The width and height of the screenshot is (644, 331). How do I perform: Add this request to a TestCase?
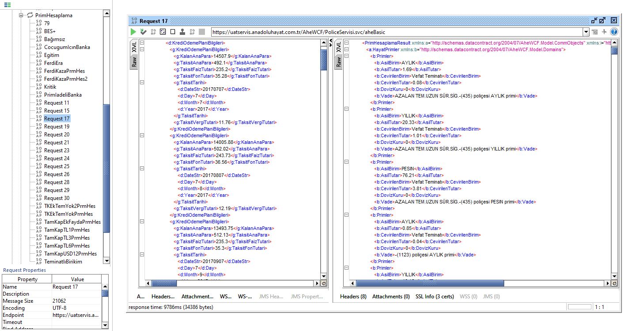[143, 31]
